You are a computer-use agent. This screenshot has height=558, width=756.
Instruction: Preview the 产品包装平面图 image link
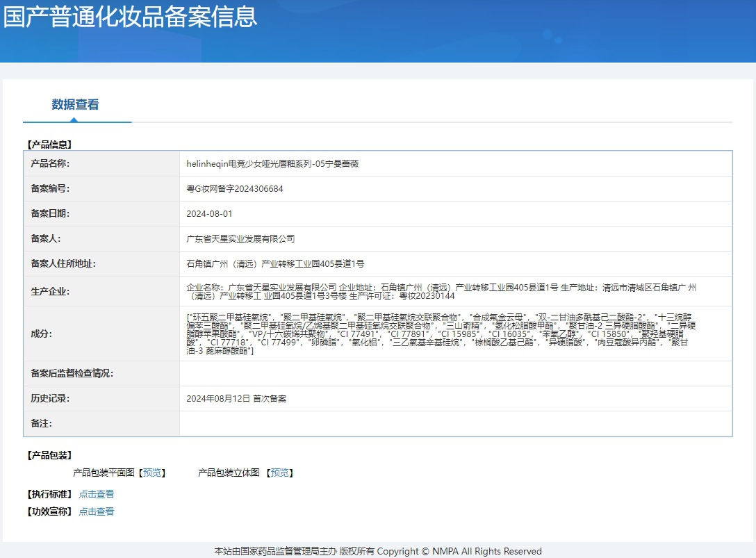[x=152, y=473]
